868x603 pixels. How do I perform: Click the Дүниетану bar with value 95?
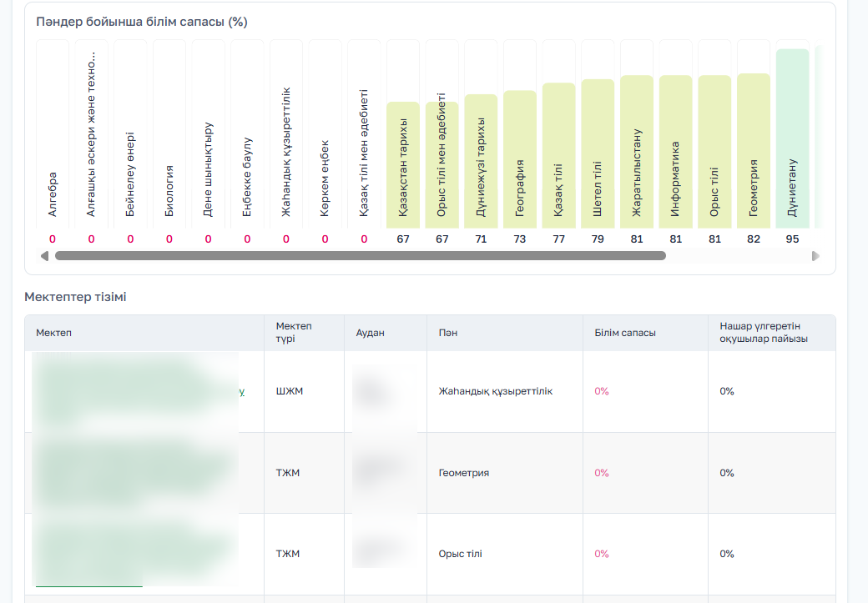792,138
